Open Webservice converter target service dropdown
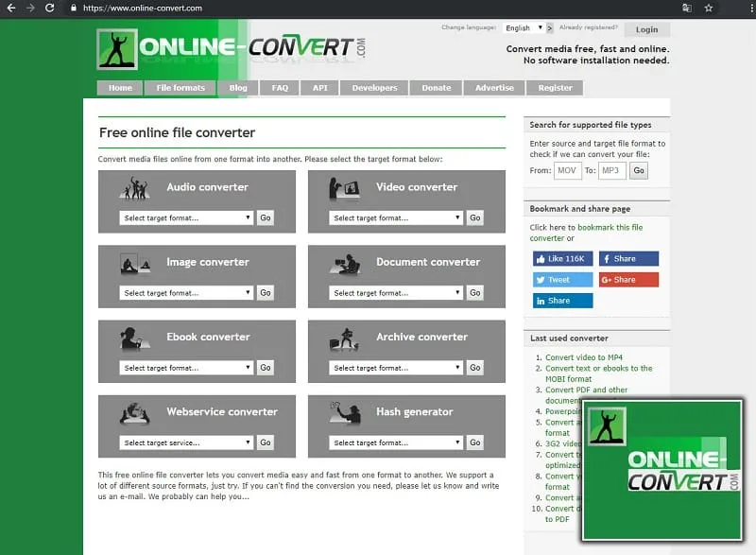The height and width of the screenshot is (555, 756). pyautogui.click(x=186, y=442)
